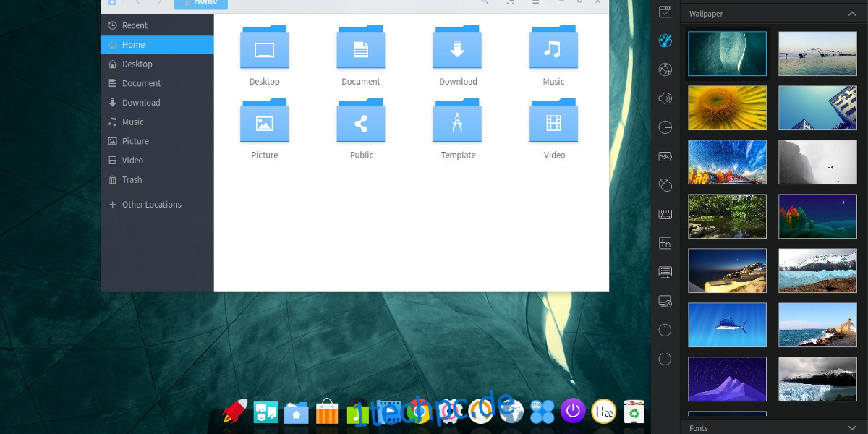
Task: Choose the ice glacier wallpaper at bottom right
Action: [x=817, y=379]
